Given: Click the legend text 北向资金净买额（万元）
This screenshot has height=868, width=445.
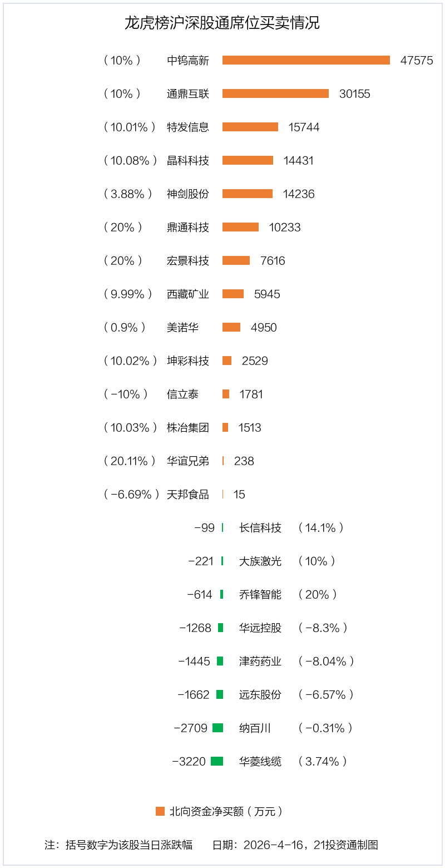Looking at the screenshot, I should [226, 811].
